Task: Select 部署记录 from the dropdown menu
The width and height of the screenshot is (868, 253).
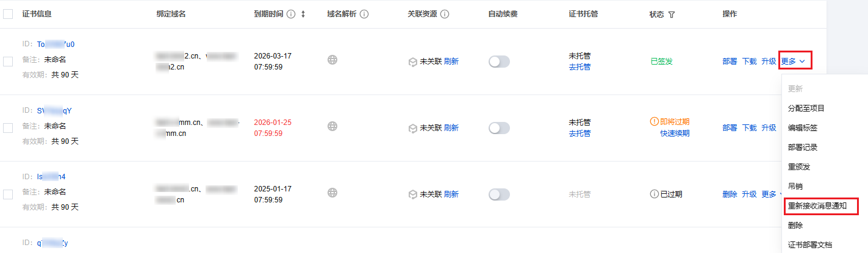Action: click(803, 147)
